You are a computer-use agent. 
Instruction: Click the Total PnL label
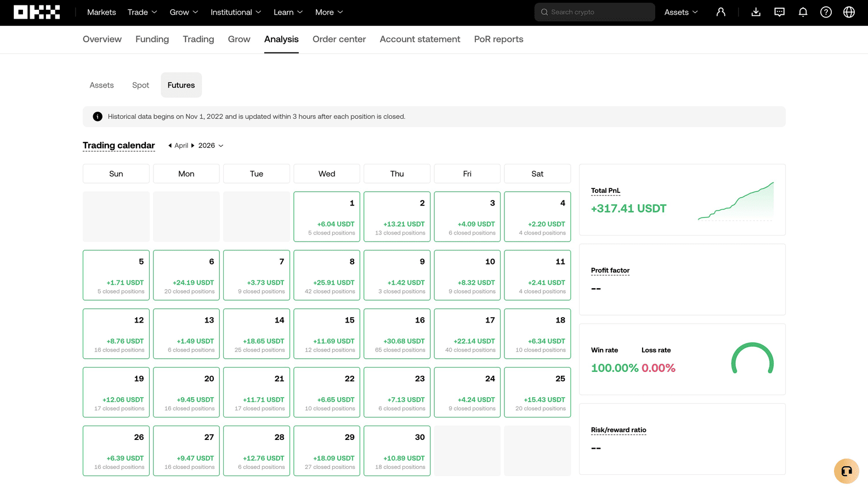pos(605,191)
